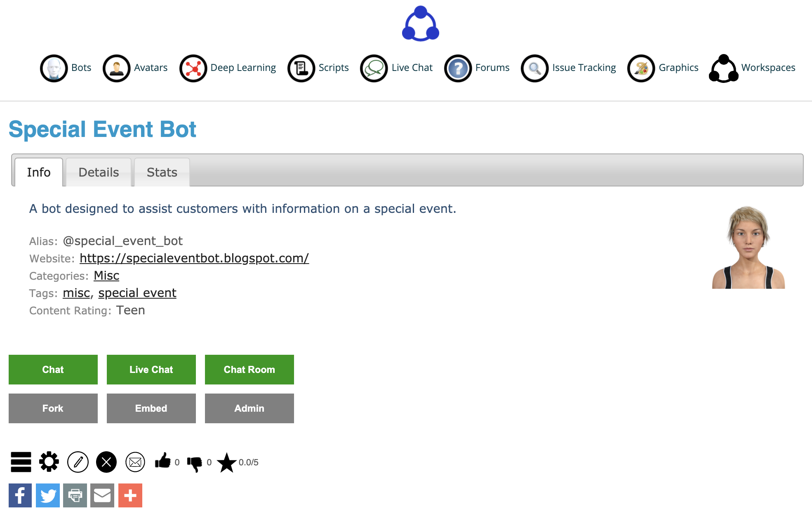Screen dimensions: 812x514
Task: Open the Workspaces menu label
Action: pos(768,68)
